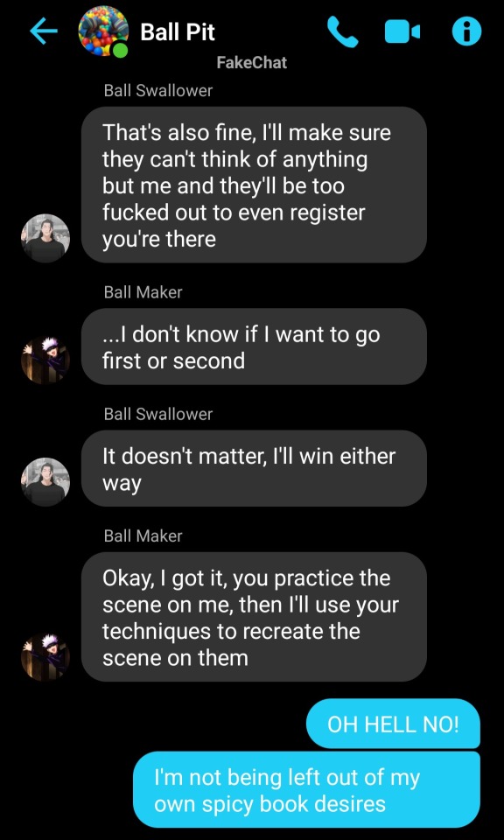Tap Ball Maker avatar beside 'first or second' message

coord(45,360)
